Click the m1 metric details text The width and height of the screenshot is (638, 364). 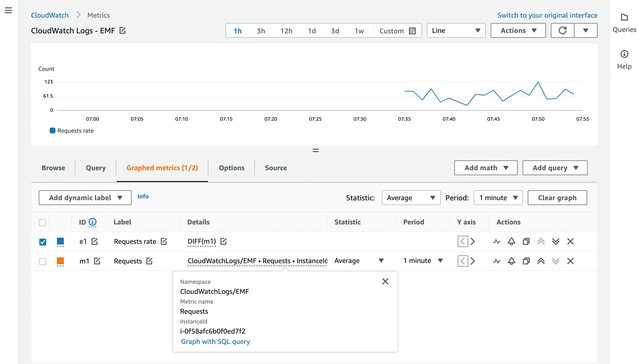pos(258,261)
